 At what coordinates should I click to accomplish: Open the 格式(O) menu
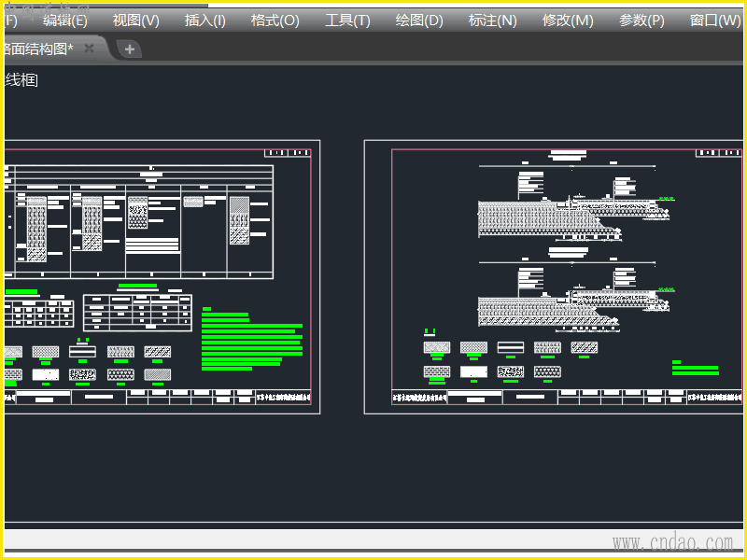(x=275, y=21)
